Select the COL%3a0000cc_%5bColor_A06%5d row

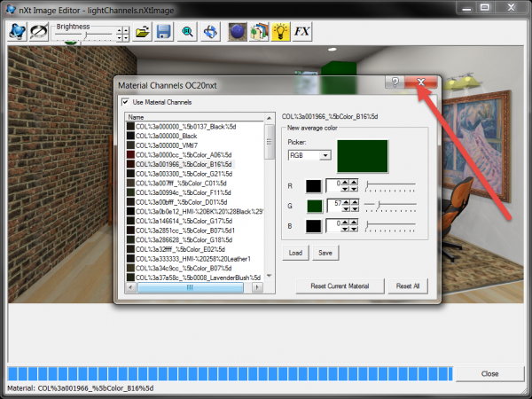tap(195, 154)
